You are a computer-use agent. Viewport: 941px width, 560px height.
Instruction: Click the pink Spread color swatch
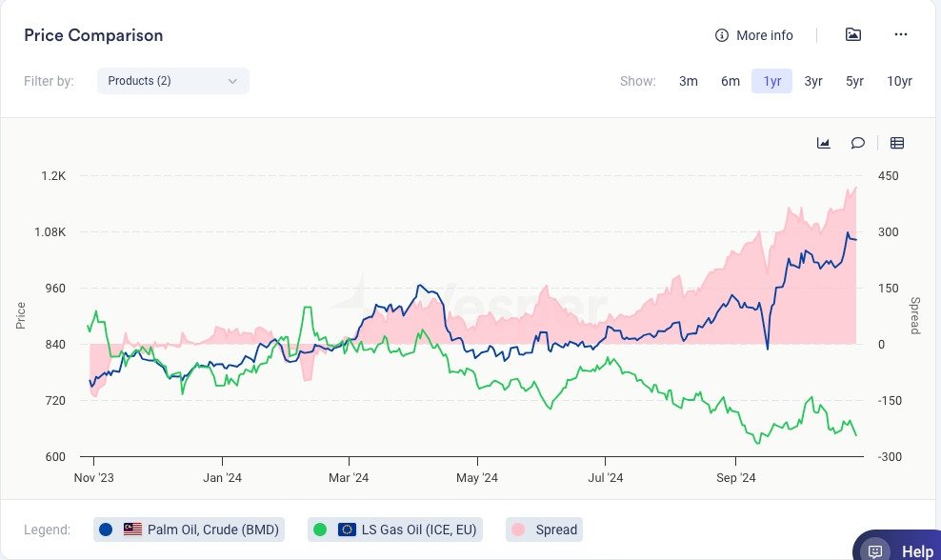coord(517,530)
